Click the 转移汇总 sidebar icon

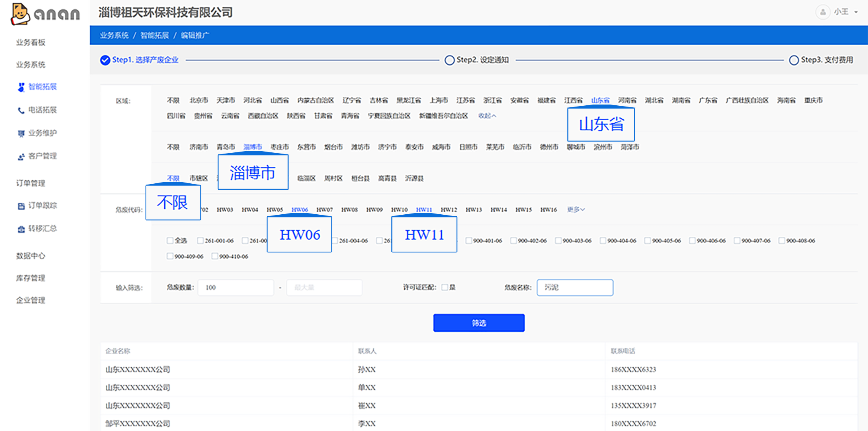(21, 229)
